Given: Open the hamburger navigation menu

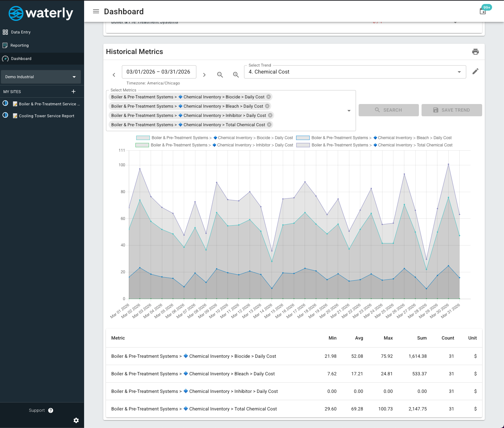Looking at the screenshot, I should click(x=96, y=12).
